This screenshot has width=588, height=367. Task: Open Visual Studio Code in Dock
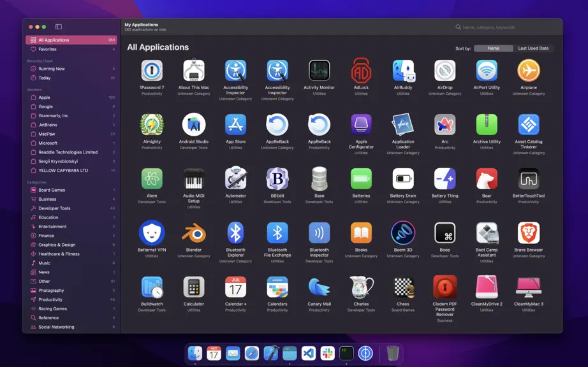coord(309,353)
